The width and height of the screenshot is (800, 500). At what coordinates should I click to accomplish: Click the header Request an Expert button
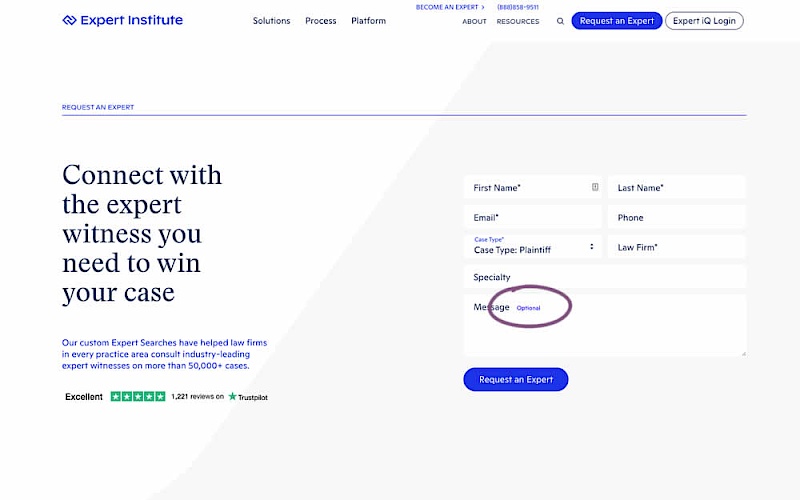pyautogui.click(x=616, y=21)
